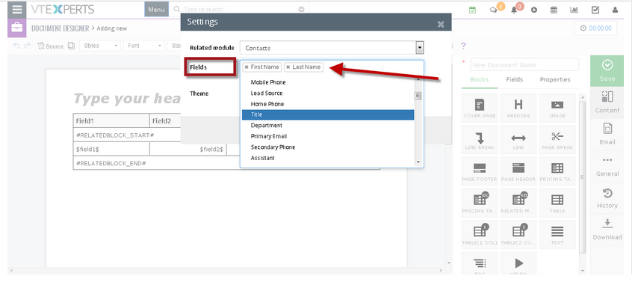644x282 pixels.
Task: Remove the First Name field tag
Action: click(x=247, y=67)
